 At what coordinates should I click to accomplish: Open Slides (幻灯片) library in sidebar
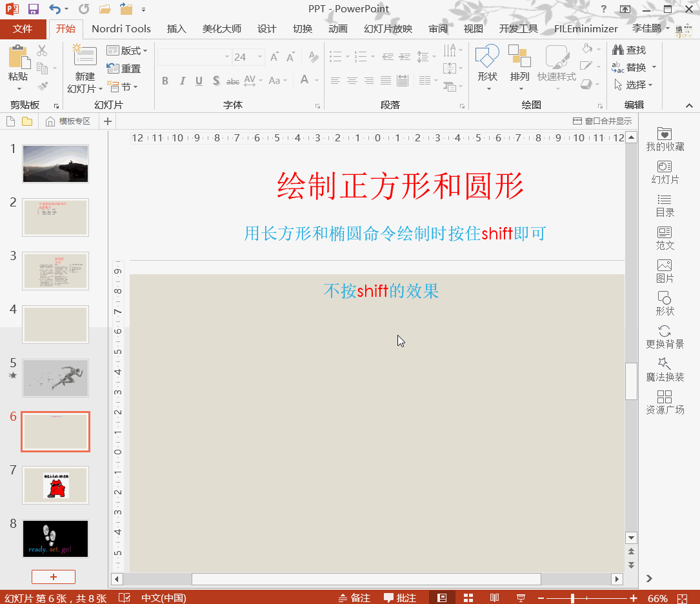[665, 172]
